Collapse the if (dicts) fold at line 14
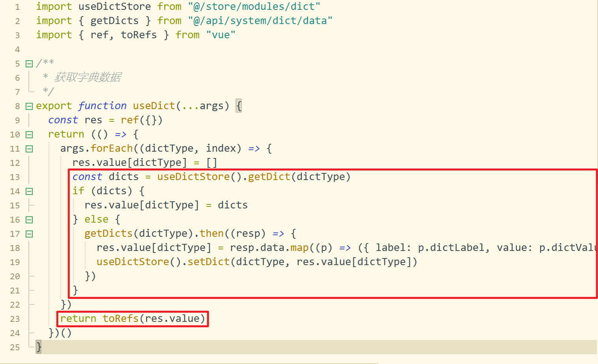598x364 pixels. click(29, 191)
